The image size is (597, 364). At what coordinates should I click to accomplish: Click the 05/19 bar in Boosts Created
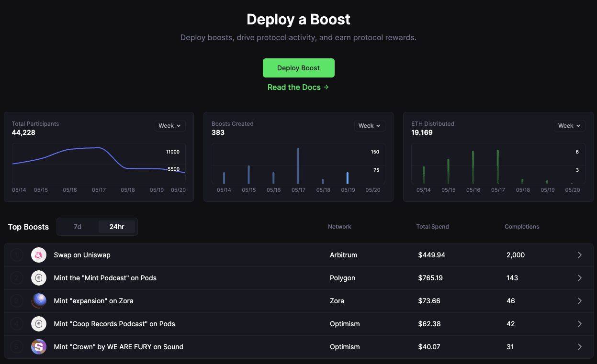coord(348,178)
